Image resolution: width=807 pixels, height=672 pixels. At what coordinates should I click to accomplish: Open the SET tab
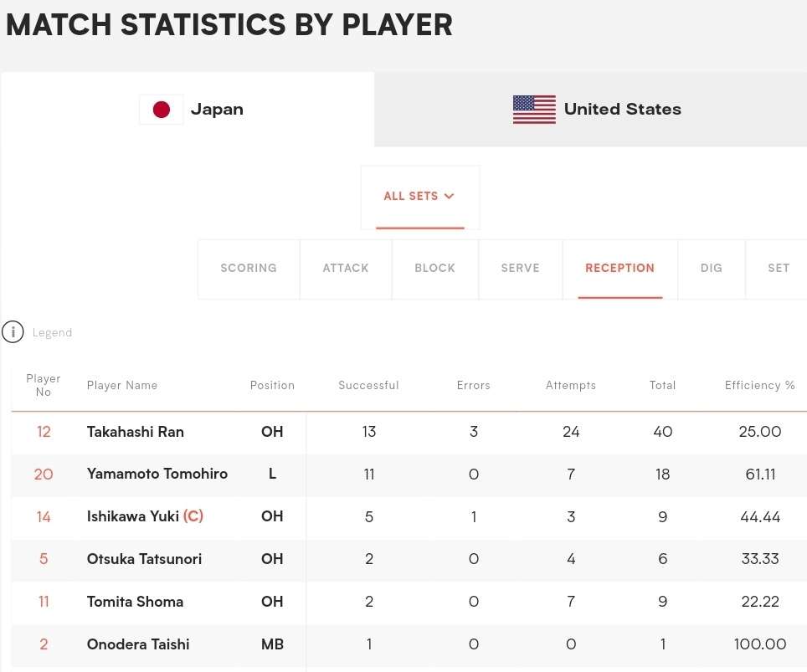(x=779, y=269)
